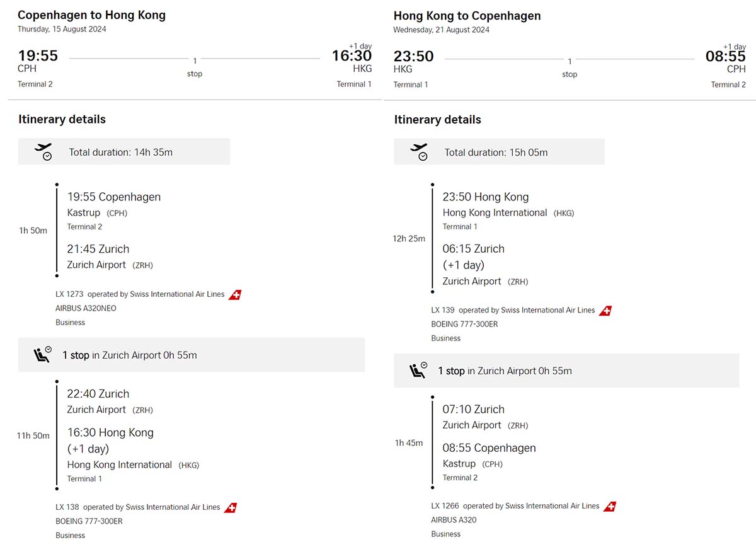
Task: Click the 1 stop label on return summary
Action: [570, 68]
